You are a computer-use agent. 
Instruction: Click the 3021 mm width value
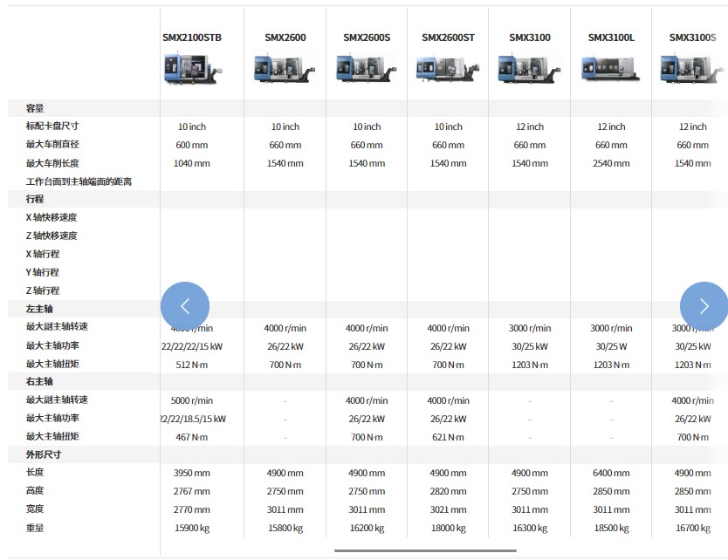pos(448,509)
